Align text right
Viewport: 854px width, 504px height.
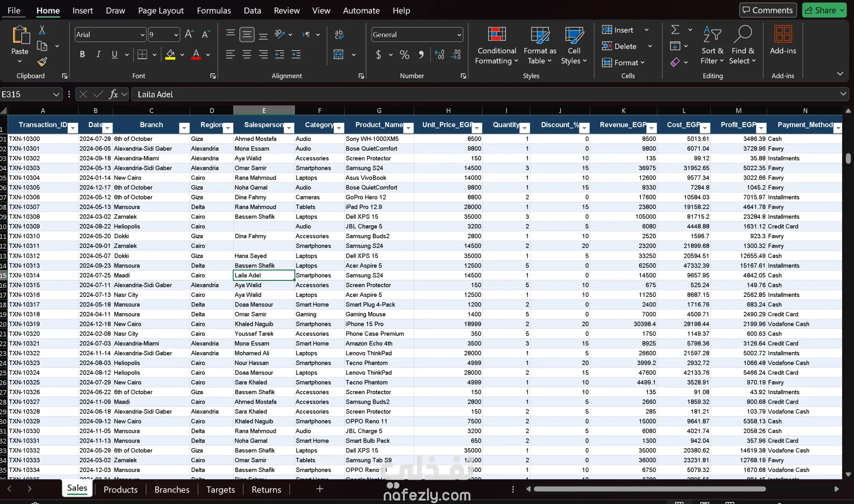coord(263,54)
